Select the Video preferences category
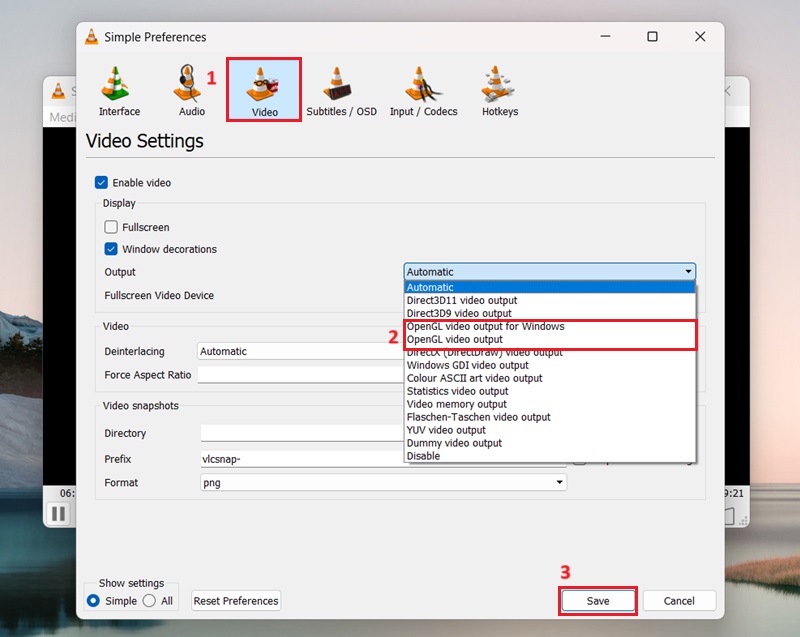The width and height of the screenshot is (800, 637). (264, 90)
